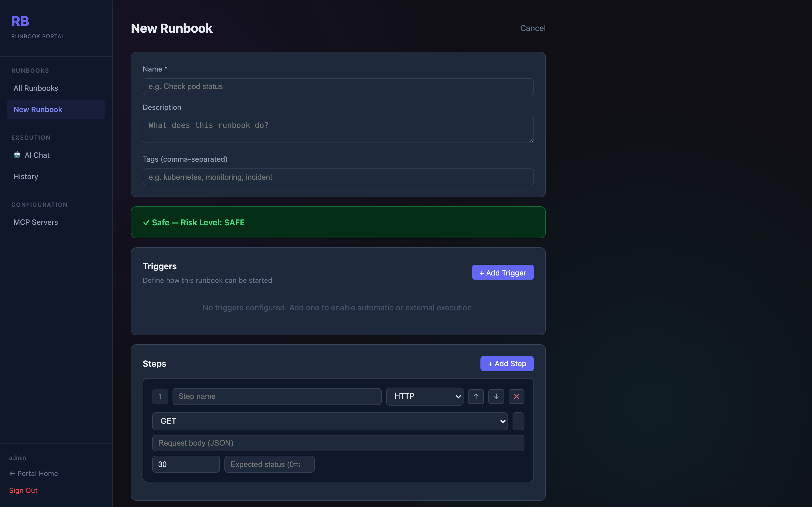Click the RB logo in the sidebar

point(20,21)
